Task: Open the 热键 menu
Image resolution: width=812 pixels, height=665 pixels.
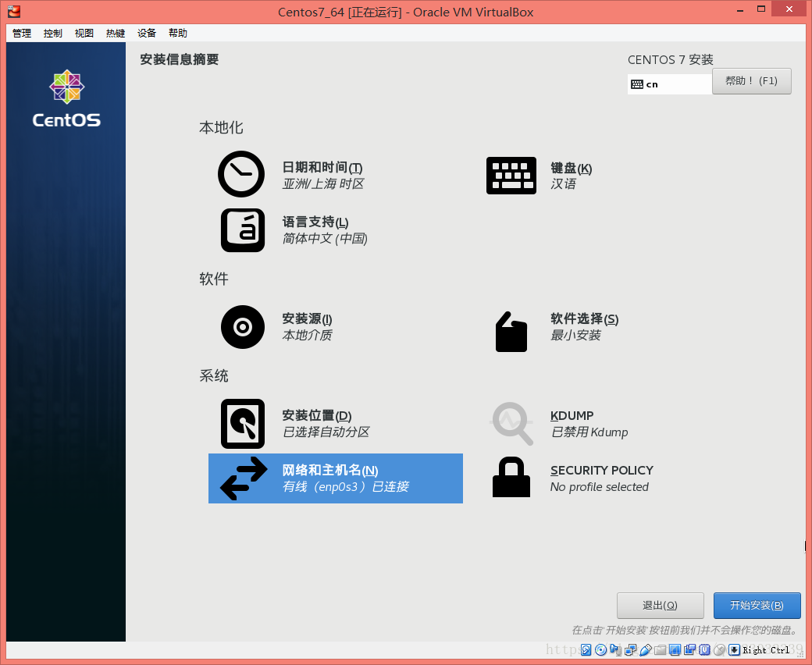Action: tap(116, 33)
